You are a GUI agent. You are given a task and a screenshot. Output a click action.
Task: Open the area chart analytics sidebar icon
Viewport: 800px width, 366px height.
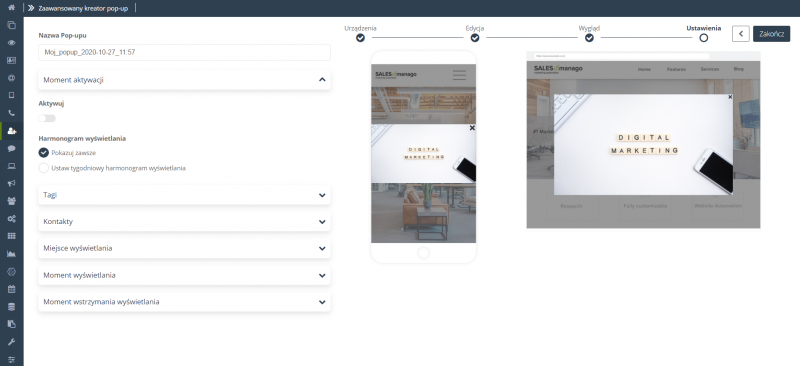coord(12,254)
